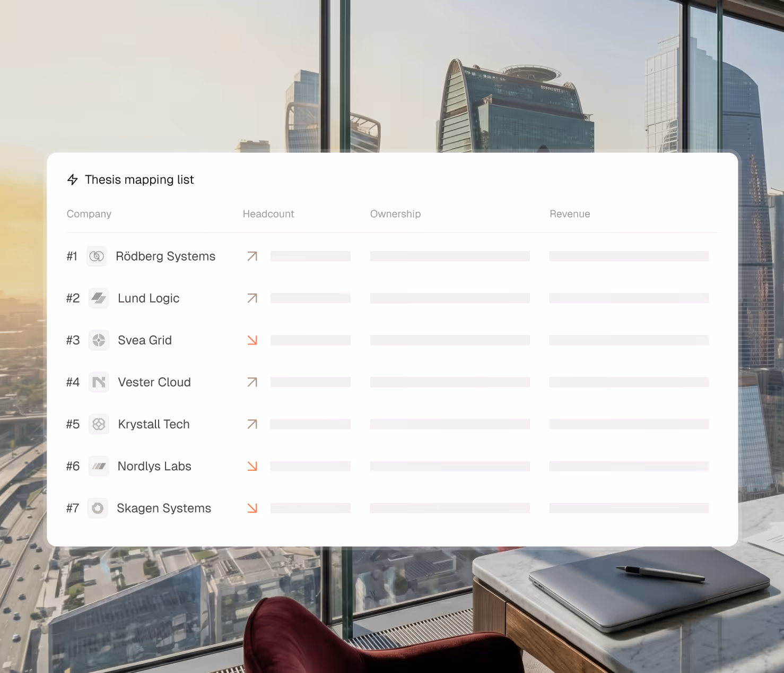Select the Nordlys Labs company name
This screenshot has width=784, height=673.
tap(154, 466)
